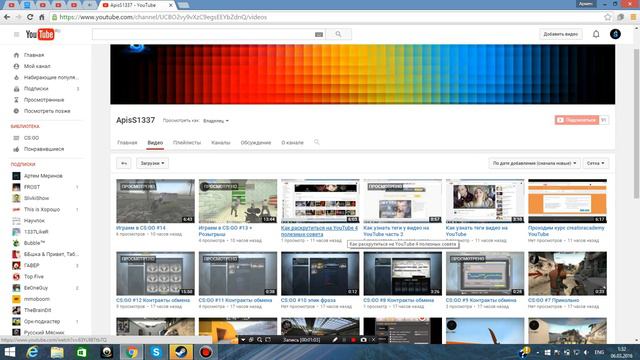Select the Видео tab

[x=155, y=142]
